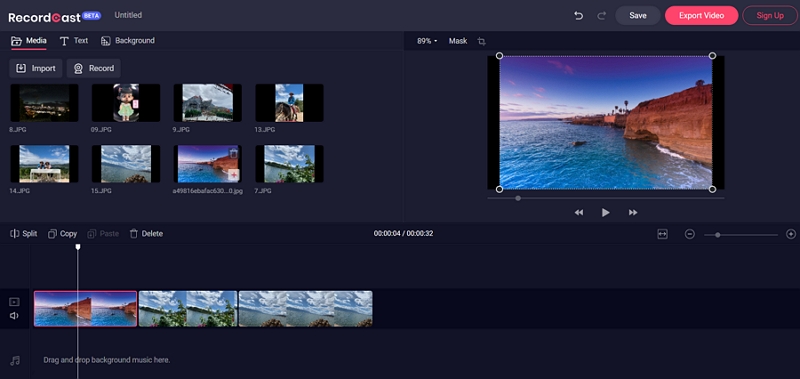
Task: Click the Untitled project name
Action: click(x=128, y=15)
